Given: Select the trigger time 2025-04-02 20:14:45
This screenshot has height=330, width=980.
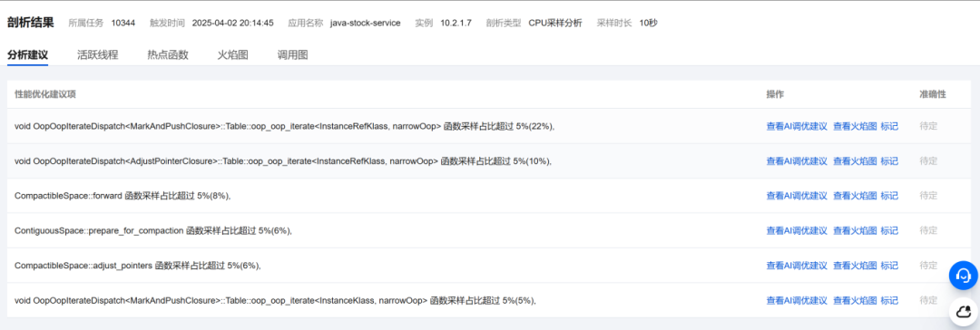Looking at the screenshot, I should pyautogui.click(x=232, y=24).
